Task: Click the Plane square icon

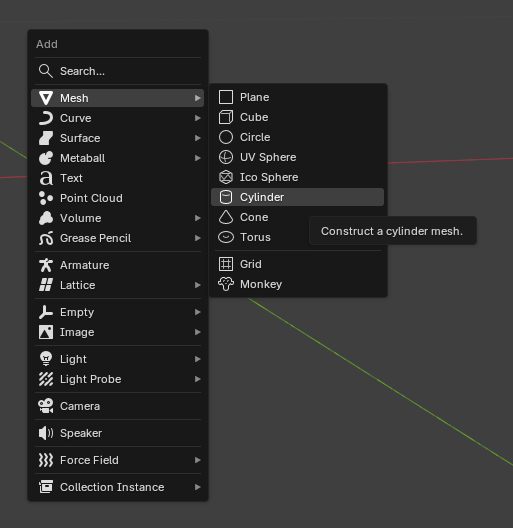Action: 226,97
